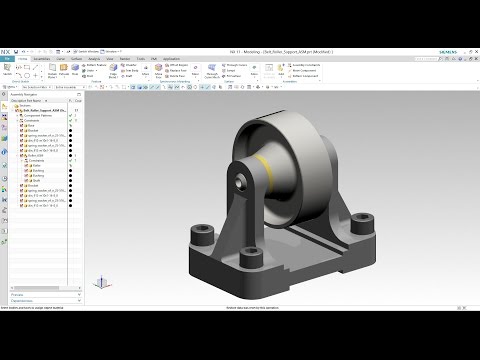The height and width of the screenshot is (360, 480).
Task: Switch to the Analysis tab
Action: (x=94, y=59)
